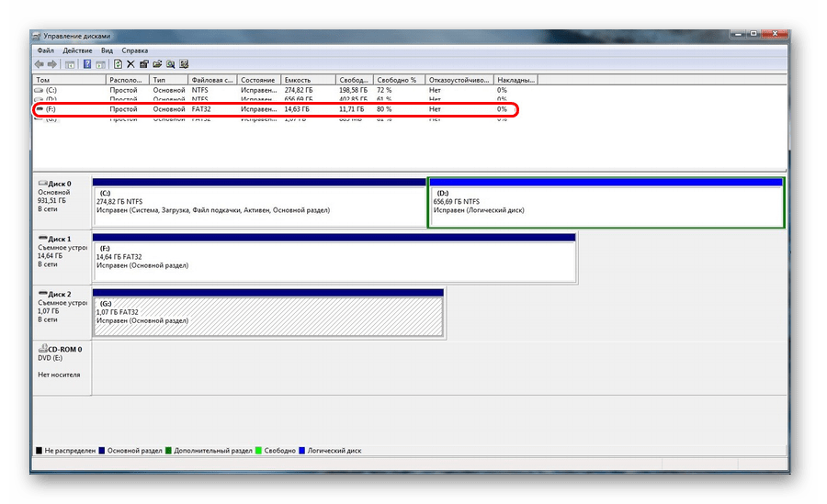The height and width of the screenshot is (504, 827).
Task: Click the Диск 1 14,64 ГБ label panel
Action: (62, 257)
